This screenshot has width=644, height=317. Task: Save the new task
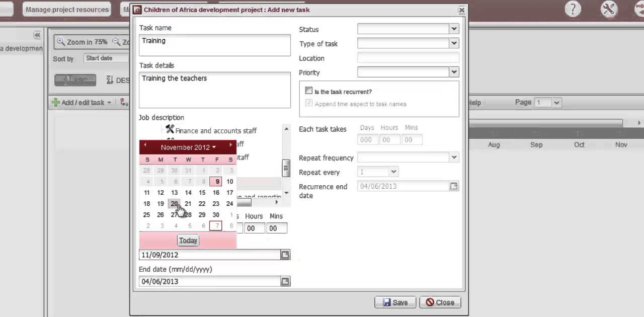click(x=395, y=302)
